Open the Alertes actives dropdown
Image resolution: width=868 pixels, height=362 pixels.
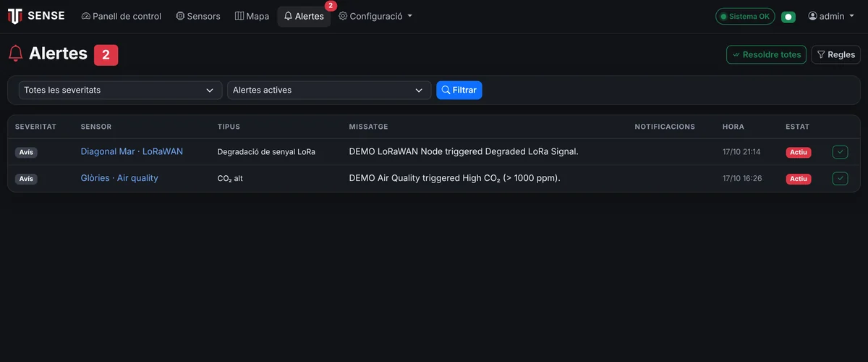(329, 90)
